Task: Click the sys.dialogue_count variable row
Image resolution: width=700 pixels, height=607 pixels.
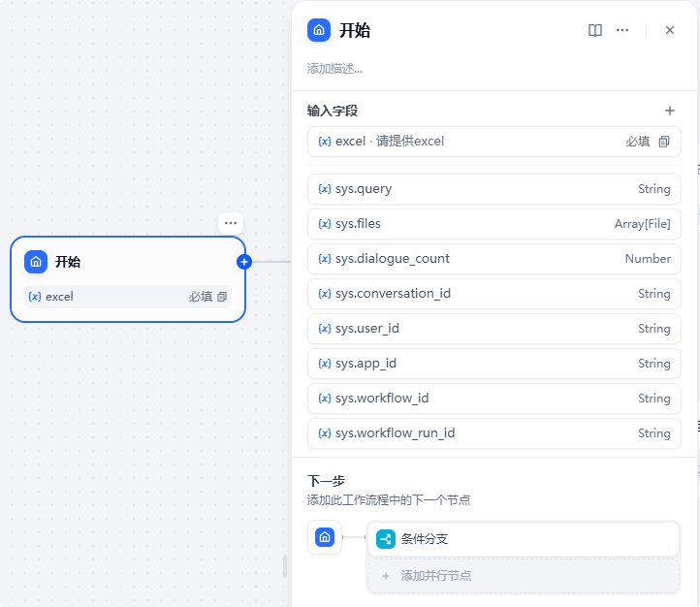Action: click(494, 259)
